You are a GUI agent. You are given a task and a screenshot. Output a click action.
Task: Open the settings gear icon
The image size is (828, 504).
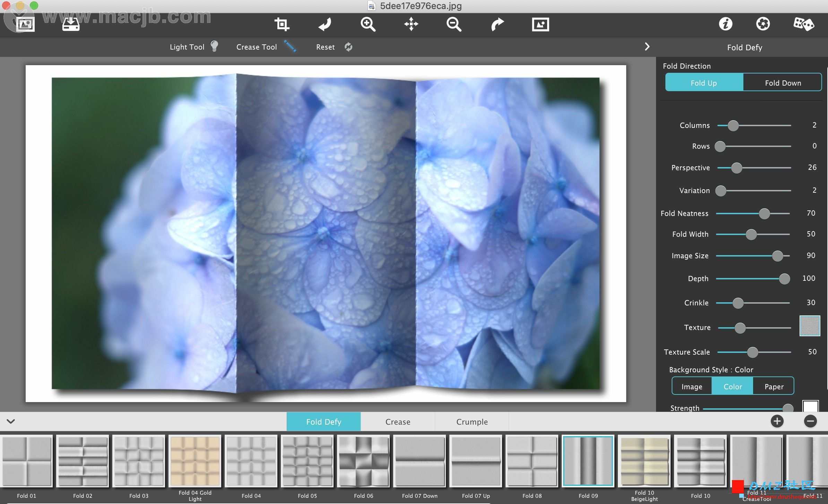pyautogui.click(x=763, y=24)
